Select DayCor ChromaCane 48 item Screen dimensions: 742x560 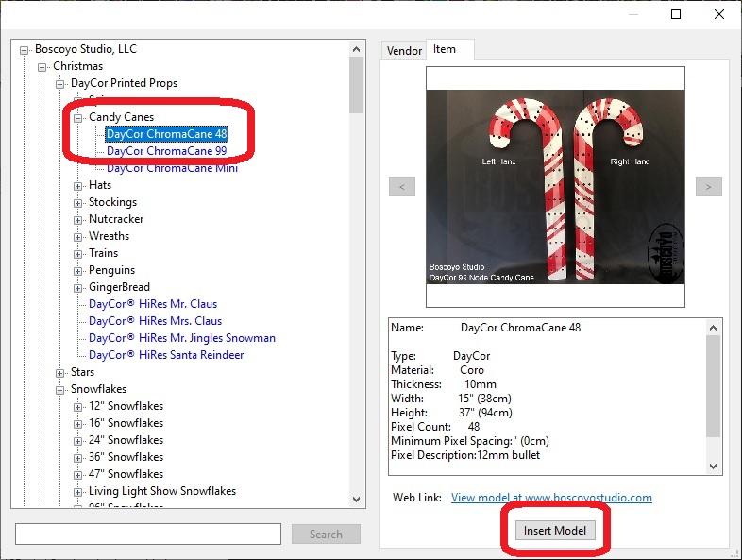point(166,134)
